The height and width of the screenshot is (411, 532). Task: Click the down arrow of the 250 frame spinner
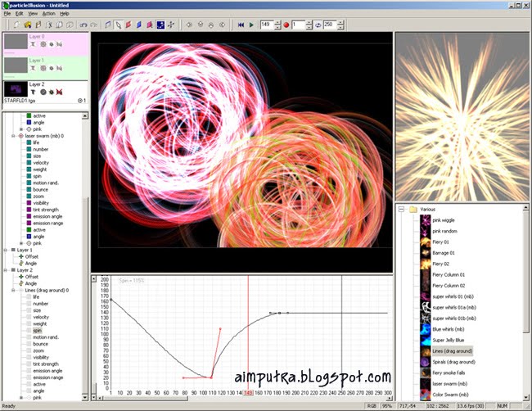[x=340, y=27]
